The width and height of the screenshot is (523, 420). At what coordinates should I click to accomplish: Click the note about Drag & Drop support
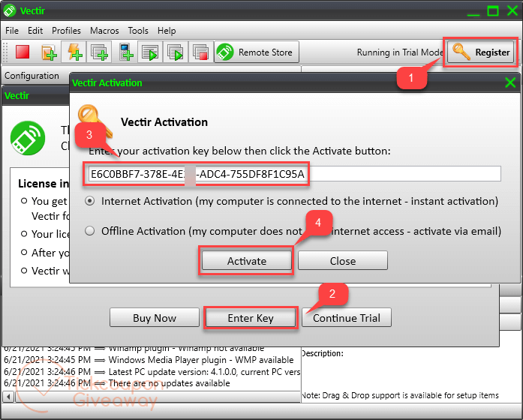(400, 395)
